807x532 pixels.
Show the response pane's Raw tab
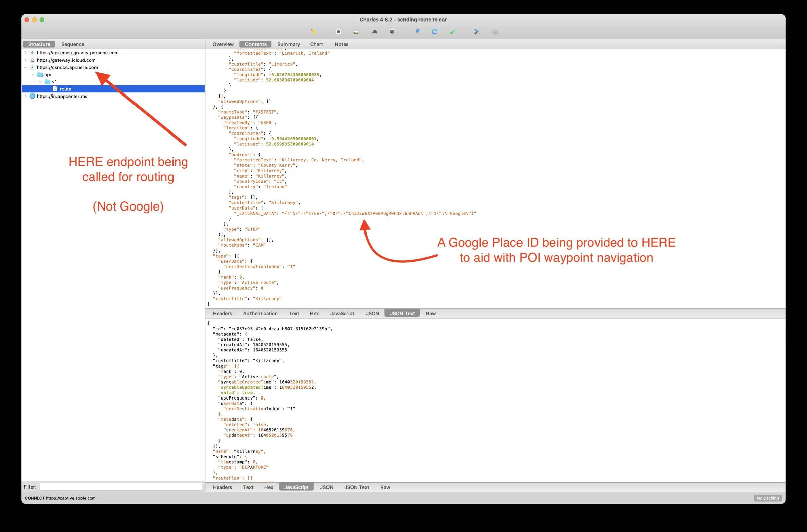(x=385, y=488)
